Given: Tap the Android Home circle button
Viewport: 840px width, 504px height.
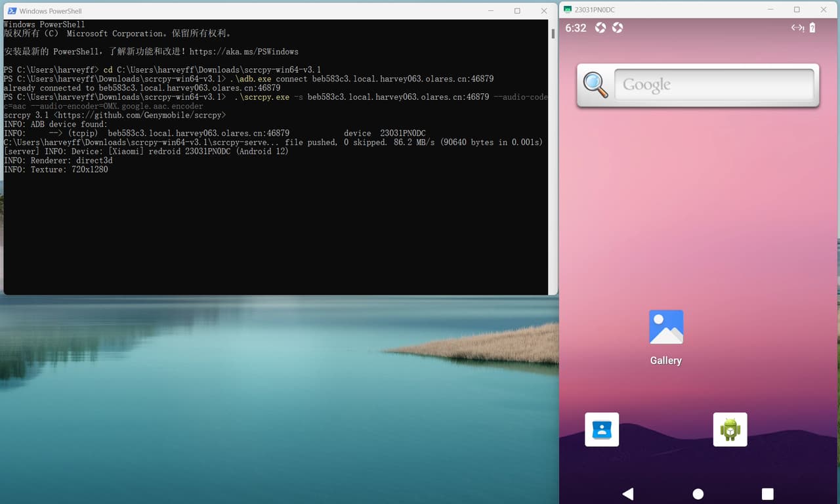Looking at the screenshot, I should (x=698, y=493).
